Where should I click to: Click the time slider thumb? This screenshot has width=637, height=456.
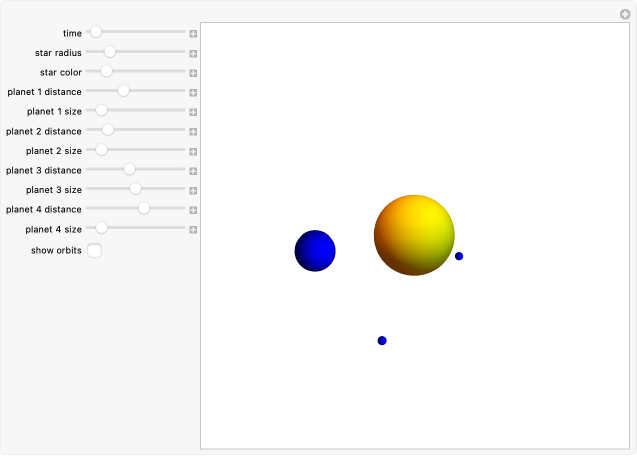pyautogui.click(x=95, y=31)
